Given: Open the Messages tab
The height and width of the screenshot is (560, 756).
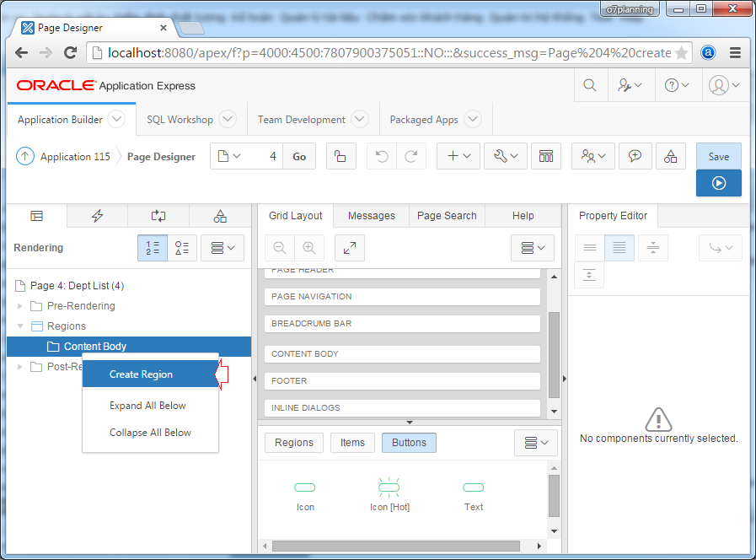Looking at the screenshot, I should pyautogui.click(x=371, y=216).
